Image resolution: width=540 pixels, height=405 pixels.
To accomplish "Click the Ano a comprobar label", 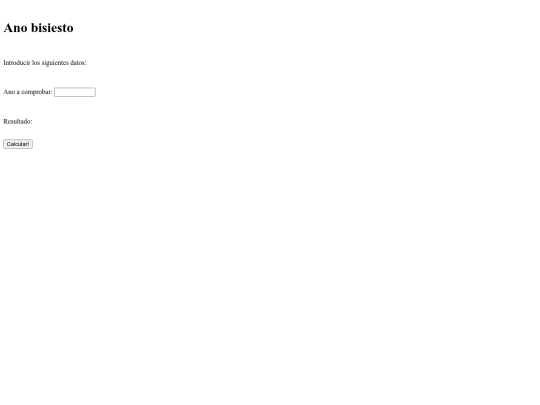I will pos(28,92).
